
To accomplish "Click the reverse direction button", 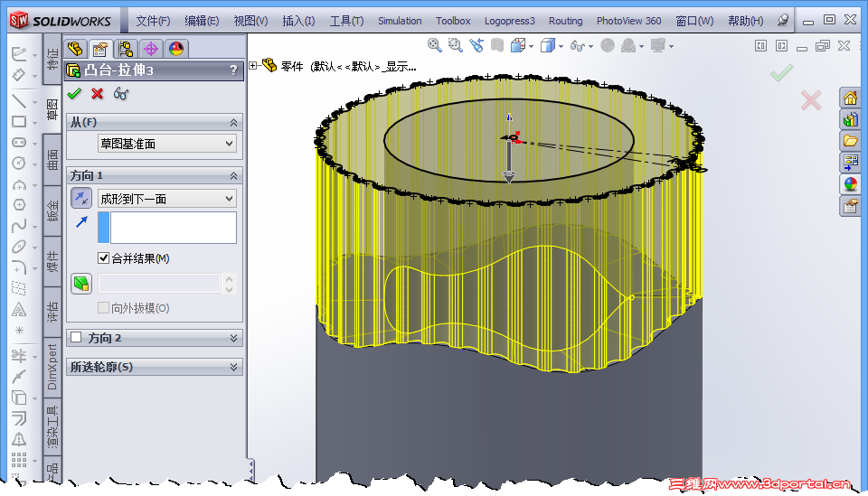I will click(81, 198).
